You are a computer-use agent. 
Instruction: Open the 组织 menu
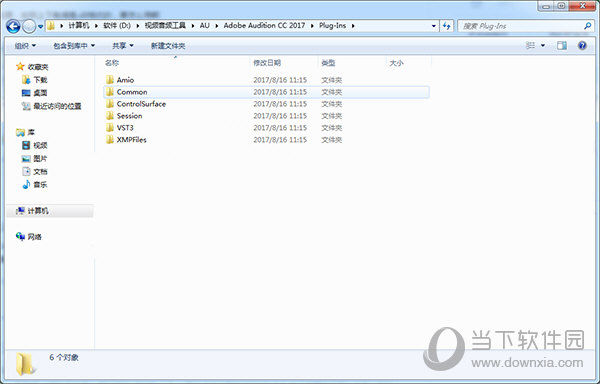(x=25, y=46)
